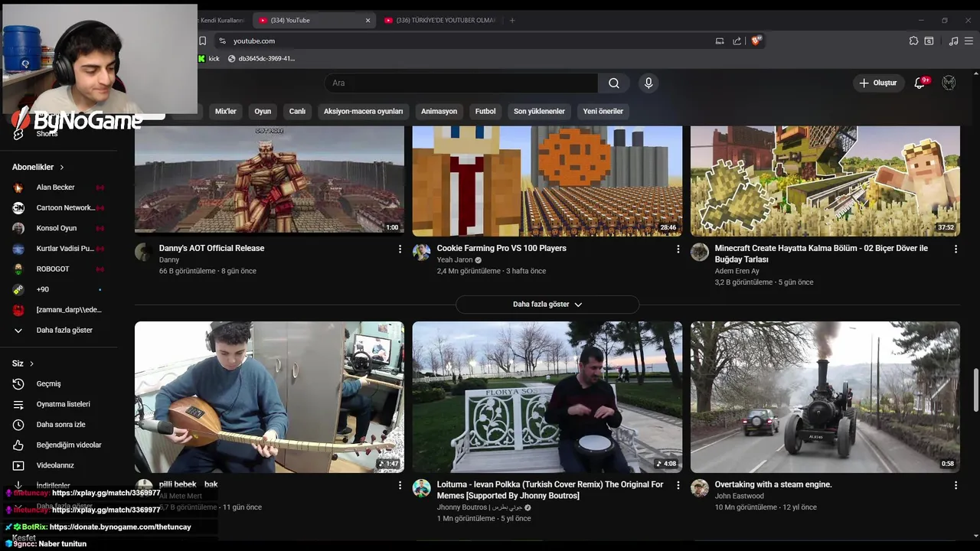Click the search magnifier button
This screenshot has height=551, width=980.
[x=614, y=83]
